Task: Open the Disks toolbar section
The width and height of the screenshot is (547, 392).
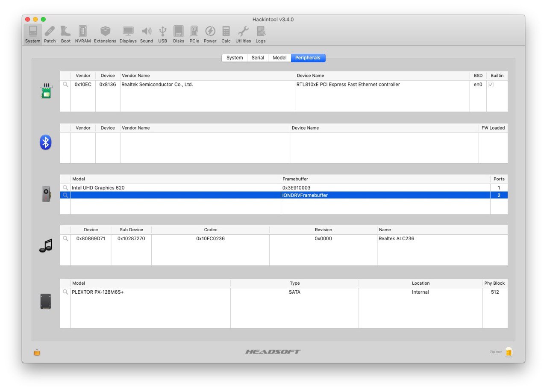Action: pyautogui.click(x=179, y=35)
